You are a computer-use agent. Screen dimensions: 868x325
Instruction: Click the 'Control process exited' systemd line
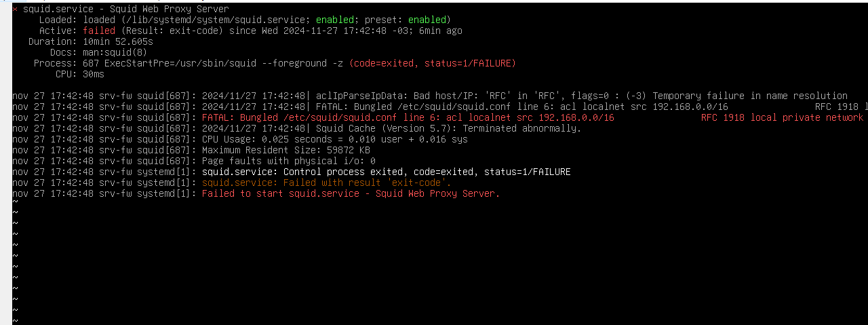pos(387,172)
